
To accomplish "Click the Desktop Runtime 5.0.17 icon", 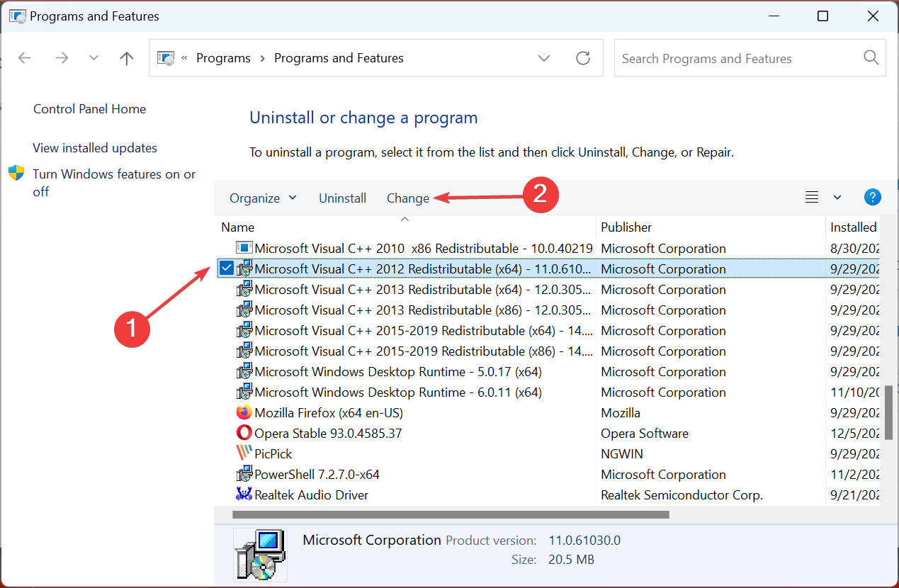I will click(244, 371).
